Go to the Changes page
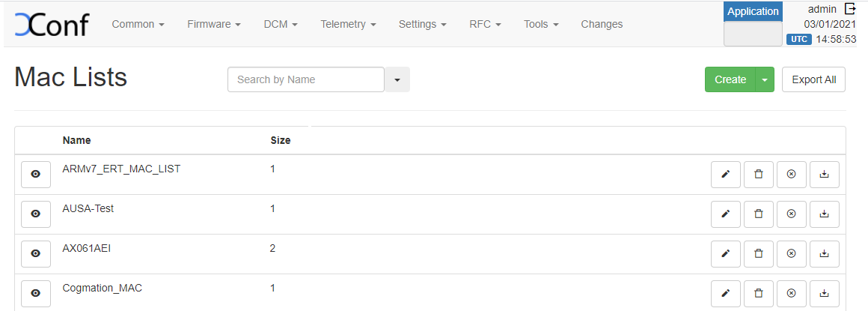This screenshot has height=311, width=868. click(602, 24)
